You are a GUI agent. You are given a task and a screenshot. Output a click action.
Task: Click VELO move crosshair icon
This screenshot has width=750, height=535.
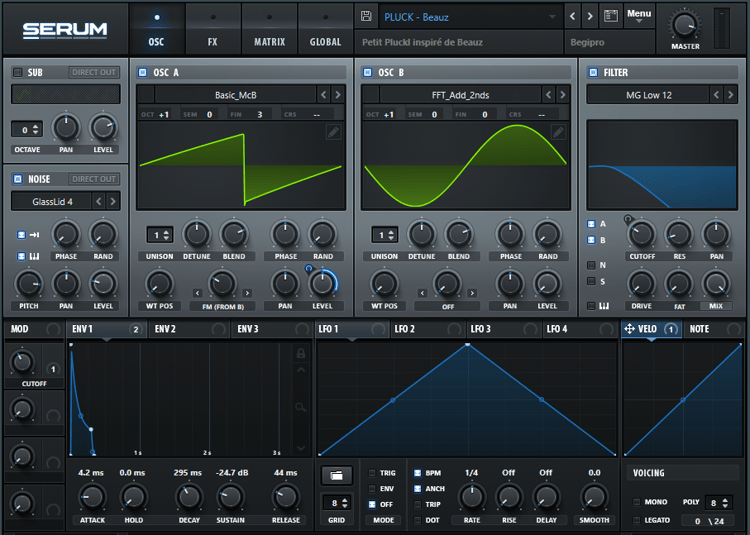[x=629, y=328]
